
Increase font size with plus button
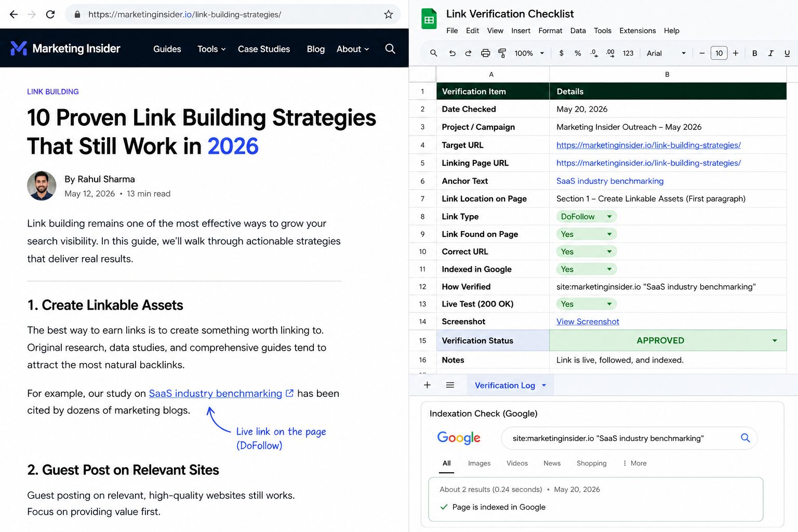(736, 53)
